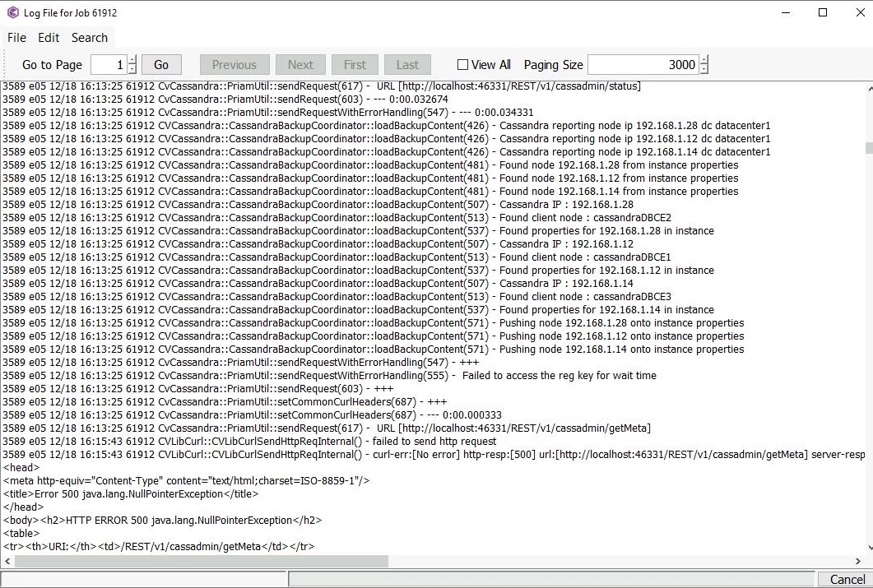
Task: Click line 'failed to send http request'
Action: click(249, 442)
